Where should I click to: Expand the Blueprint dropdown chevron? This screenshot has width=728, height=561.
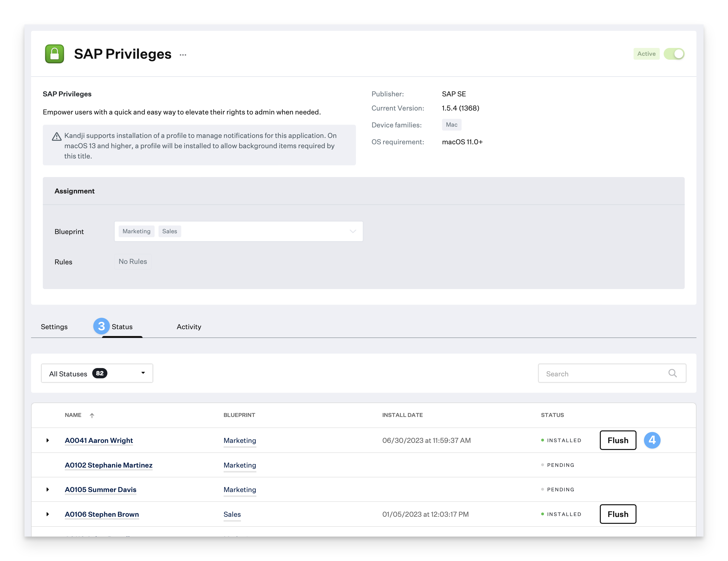(x=353, y=231)
